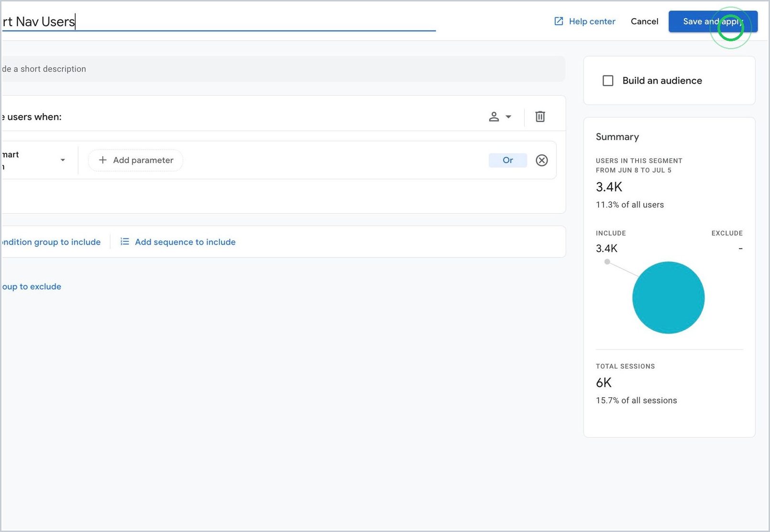Click the short description field
Screen dimensions: 770x532
[x=283, y=69]
